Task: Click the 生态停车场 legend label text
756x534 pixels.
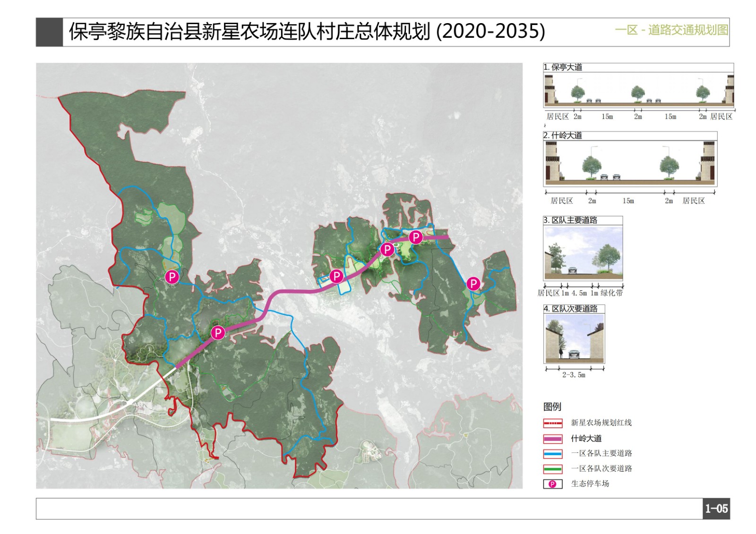Action: click(590, 484)
